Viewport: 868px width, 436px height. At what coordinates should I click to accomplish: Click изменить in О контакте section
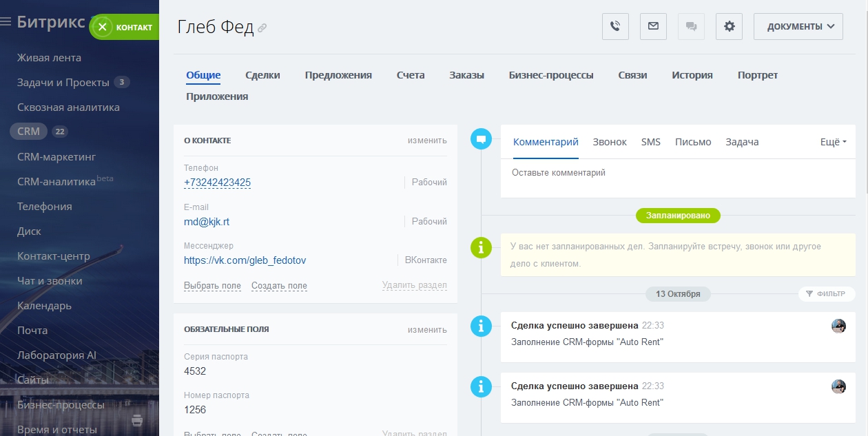[x=426, y=141]
